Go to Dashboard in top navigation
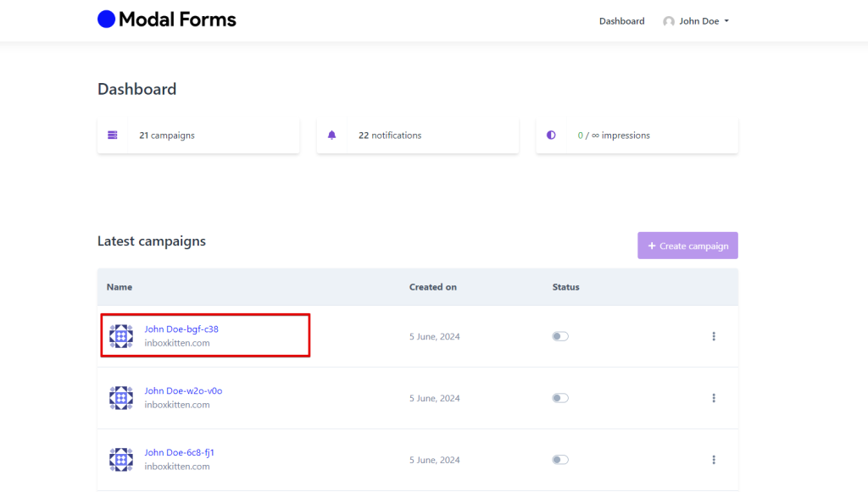Screen dimensions: 868x492 [621, 21]
